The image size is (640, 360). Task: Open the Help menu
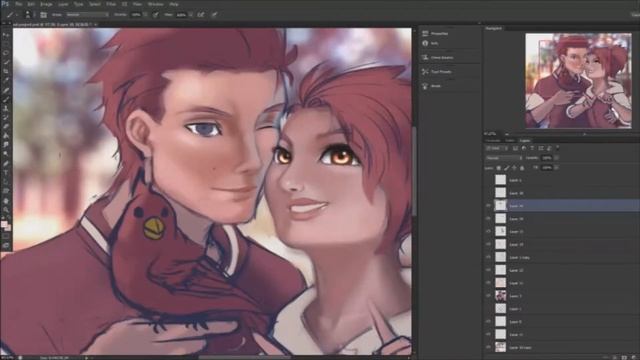click(173, 4)
